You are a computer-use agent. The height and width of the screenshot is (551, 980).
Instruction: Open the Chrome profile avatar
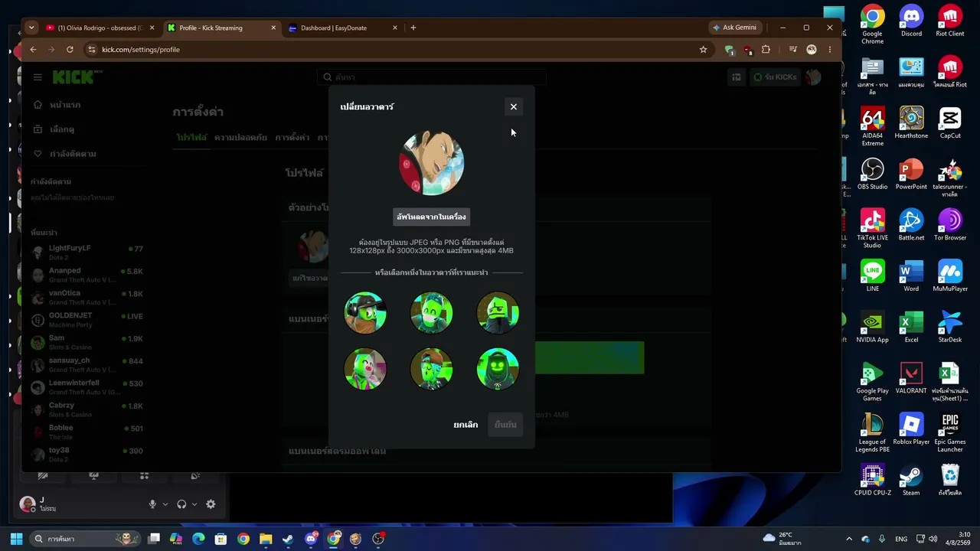click(812, 50)
